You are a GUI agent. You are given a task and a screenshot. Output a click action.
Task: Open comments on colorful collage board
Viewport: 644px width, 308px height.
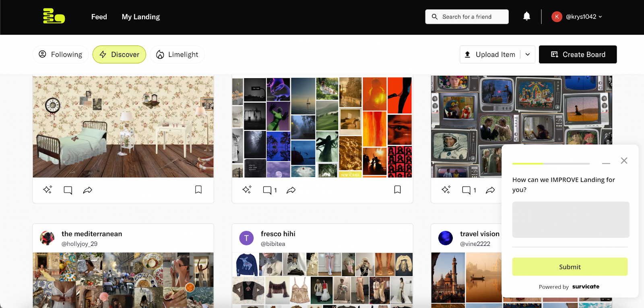[x=270, y=190]
